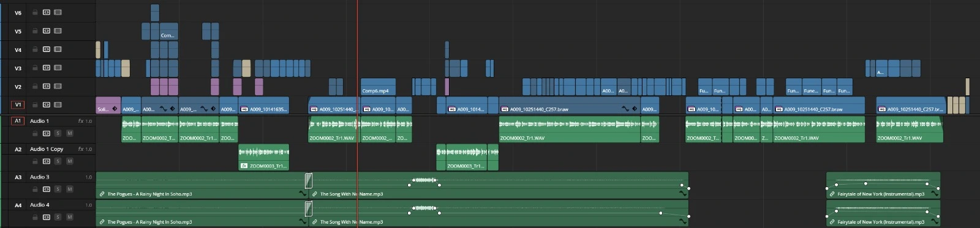Disable the V4 video track
Viewport: 980px width, 228px height.
pyautogui.click(x=58, y=49)
